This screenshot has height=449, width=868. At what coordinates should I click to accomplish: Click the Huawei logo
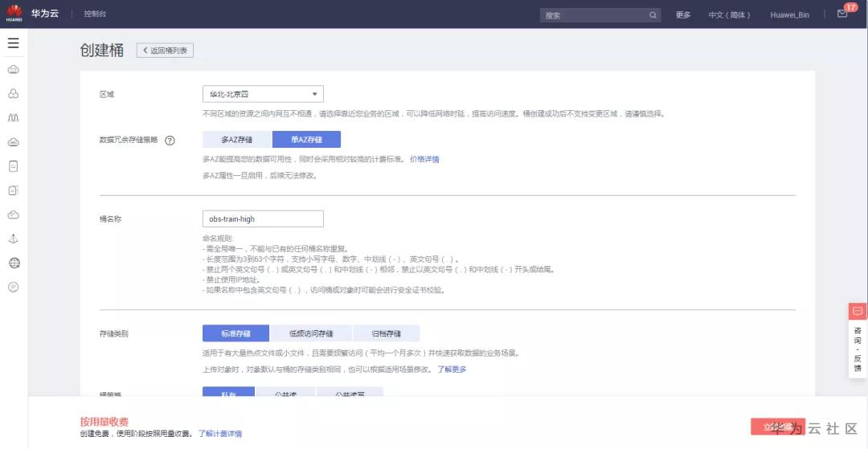point(14,14)
